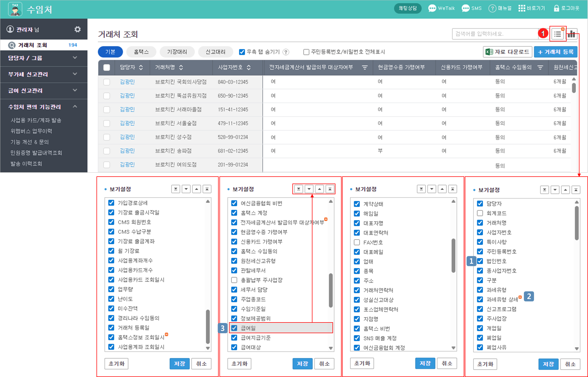Viewport: 588px width, 377px height.
Task: Open 민원증명 발급내역조회 menu item
Action: coord(36,153)
